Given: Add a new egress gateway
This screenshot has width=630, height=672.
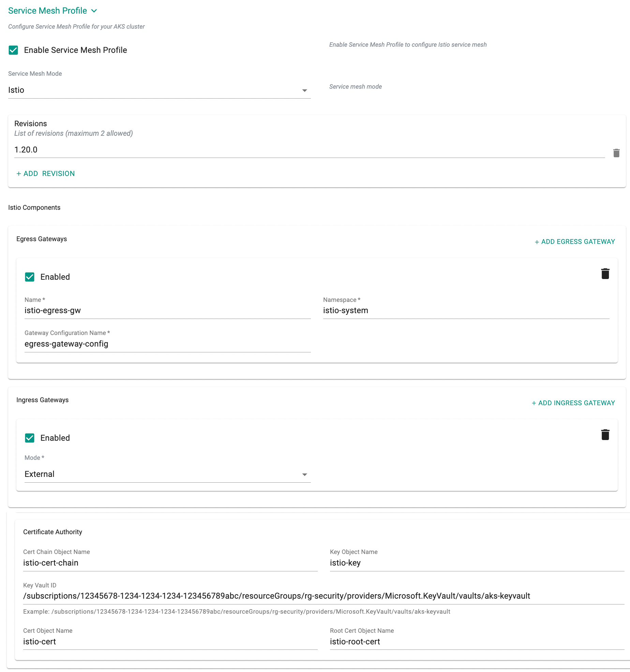Looking at the screenshot, I should [x=575, y=242].
